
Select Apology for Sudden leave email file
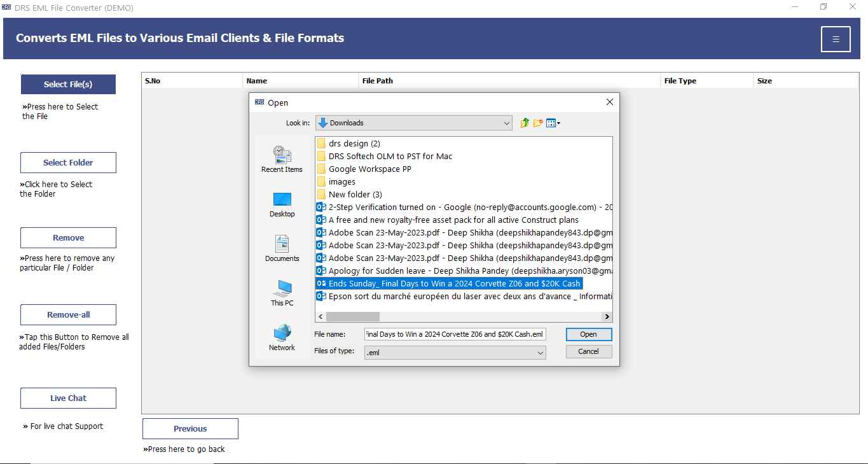pyautogui.click(x=464, y=271)
